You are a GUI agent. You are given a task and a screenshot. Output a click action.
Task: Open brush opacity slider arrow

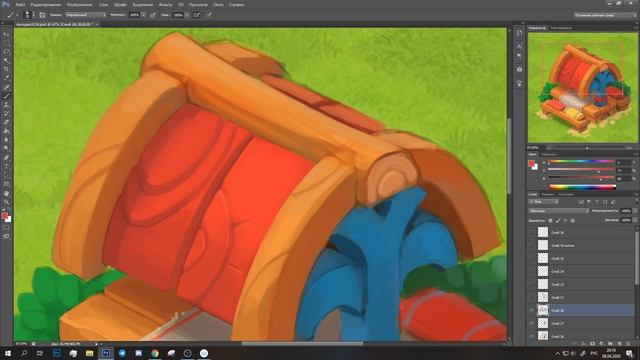143,15
